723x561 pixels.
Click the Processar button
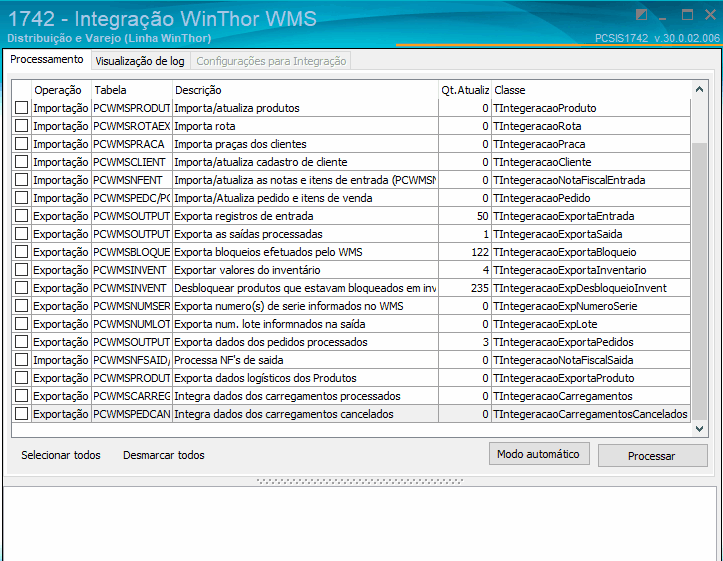click(652, 456)
